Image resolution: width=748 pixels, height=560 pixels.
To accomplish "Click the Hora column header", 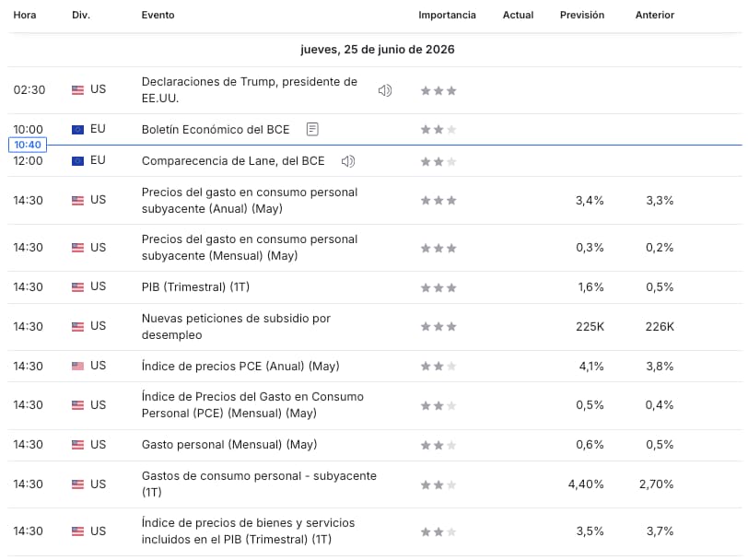I will tap(25, 16).
